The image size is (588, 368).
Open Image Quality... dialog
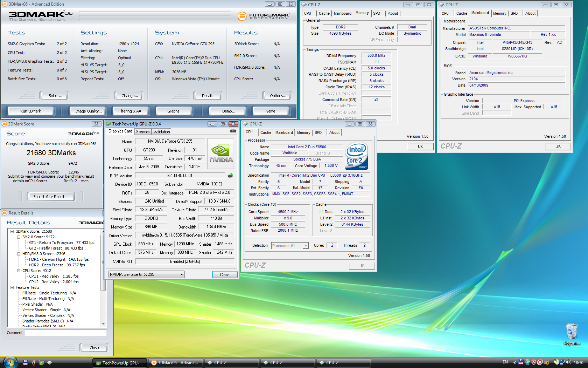point(89,111)
